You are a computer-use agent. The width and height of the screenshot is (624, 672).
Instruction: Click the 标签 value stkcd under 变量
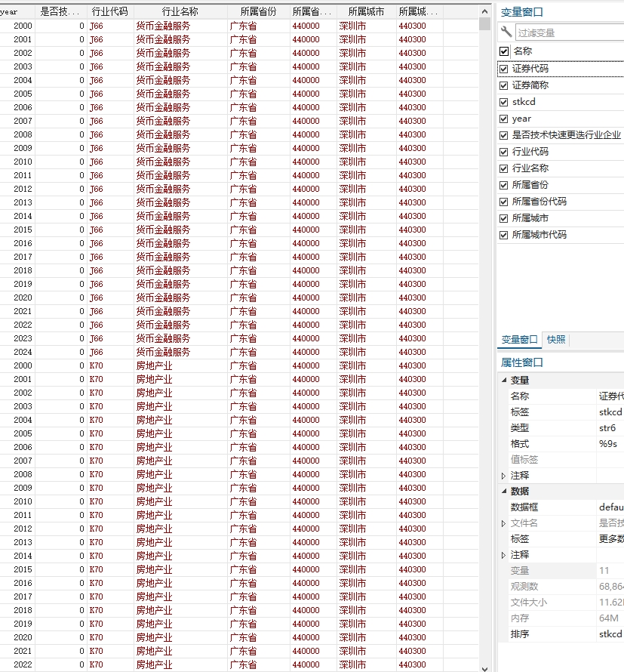click(x=610, y=412)
